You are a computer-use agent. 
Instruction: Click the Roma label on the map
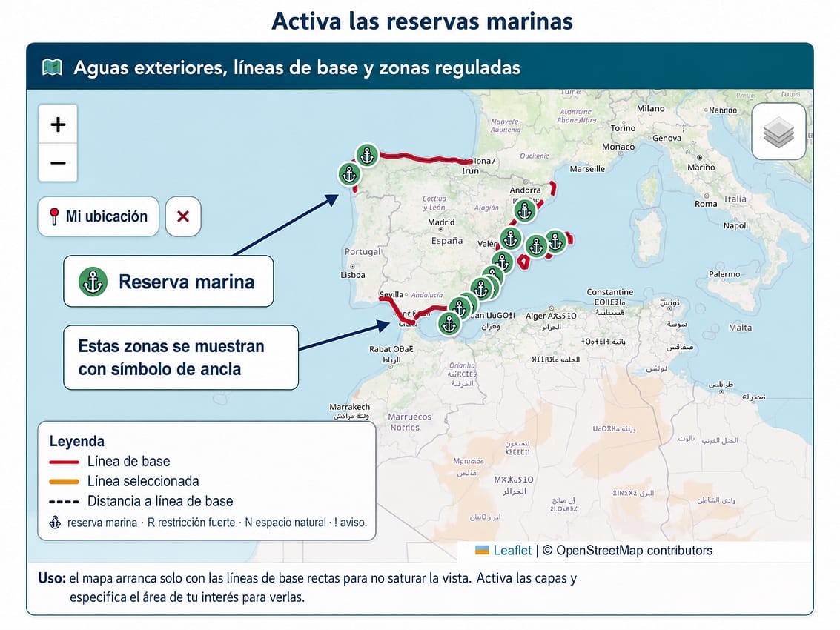706,204
